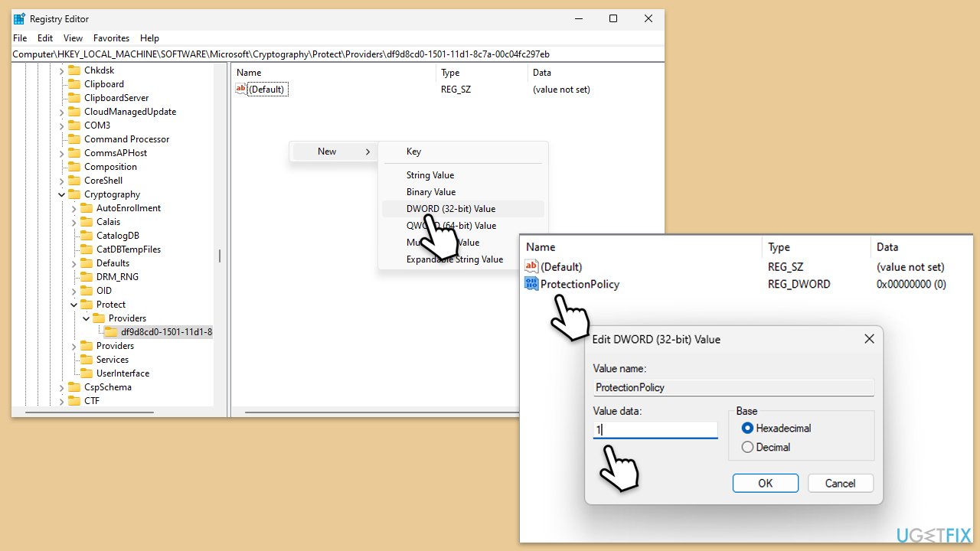The height and width of the screenshot is (551, 980).
Task: Click Cancel in Edit DWORD dialog
Action: tap(840, 483)
